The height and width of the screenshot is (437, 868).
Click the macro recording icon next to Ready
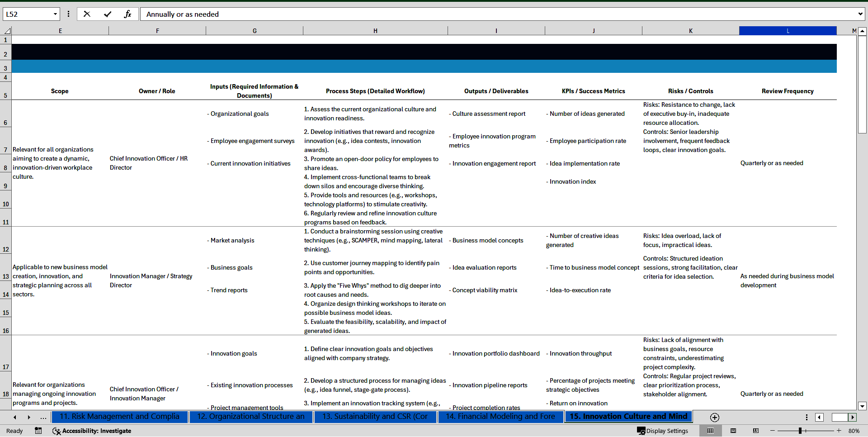pos(38,431)
